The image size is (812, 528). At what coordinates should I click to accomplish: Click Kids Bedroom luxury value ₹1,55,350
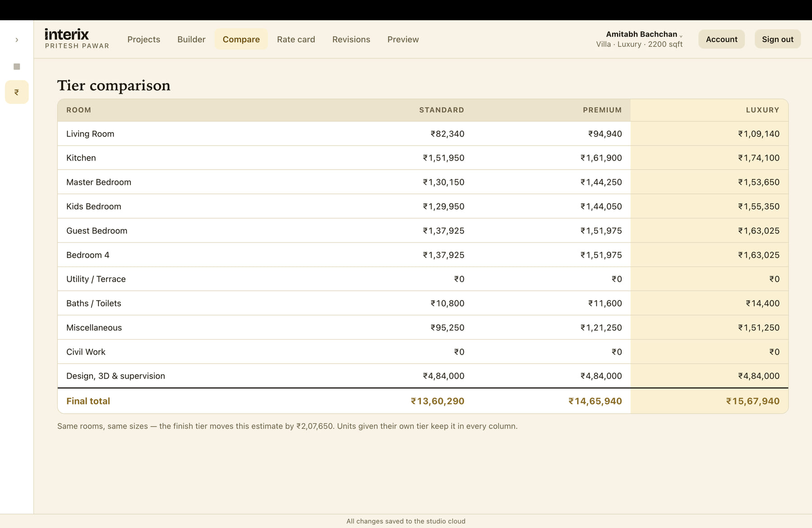point(759,207)
